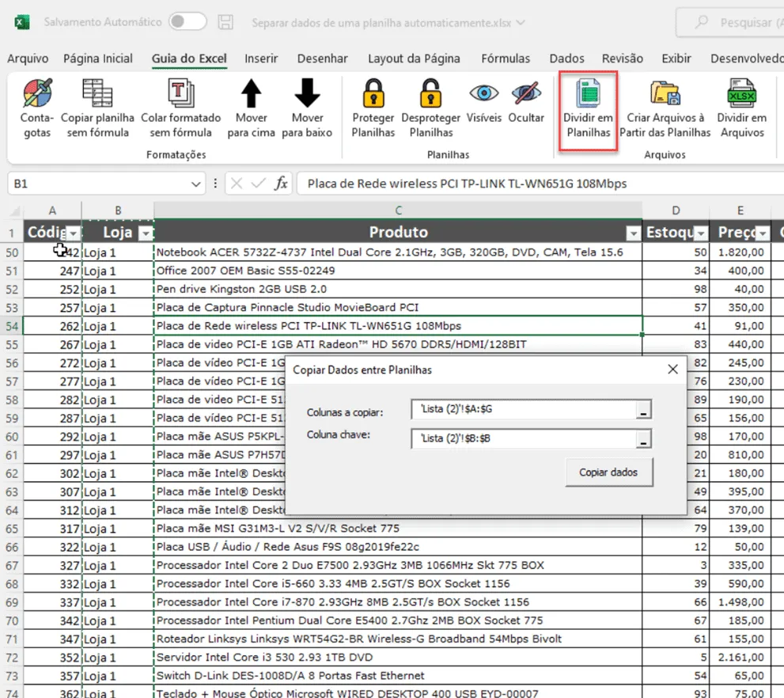Screen dimensions: 784x698
Task: Click cell 'Switch D-Link DES-1008D/A 8 Portas Fast Ethernet'
Action: point(398,676)
